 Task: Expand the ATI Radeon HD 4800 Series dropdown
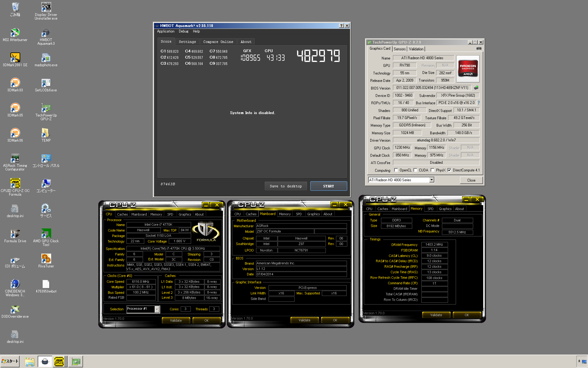(432, 180)
